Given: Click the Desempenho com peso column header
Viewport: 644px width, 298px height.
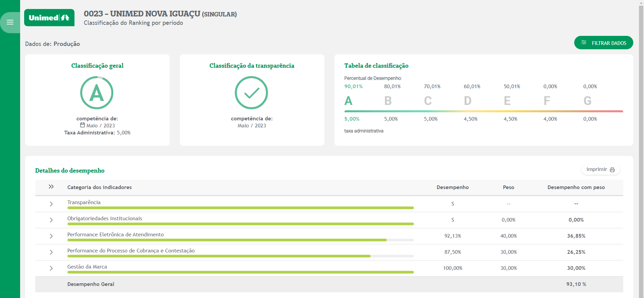Looking at the screenshot, I should [576, 187].
